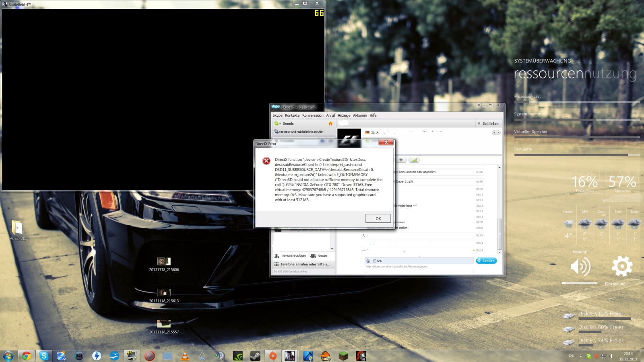Open Origin from the taskbar
644x362 pixels.
coord(273,356)
